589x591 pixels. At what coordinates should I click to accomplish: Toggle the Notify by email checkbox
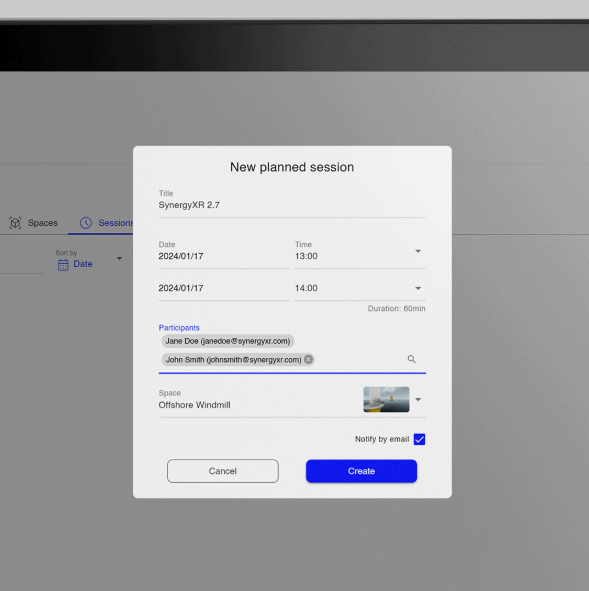click(419, 439)
